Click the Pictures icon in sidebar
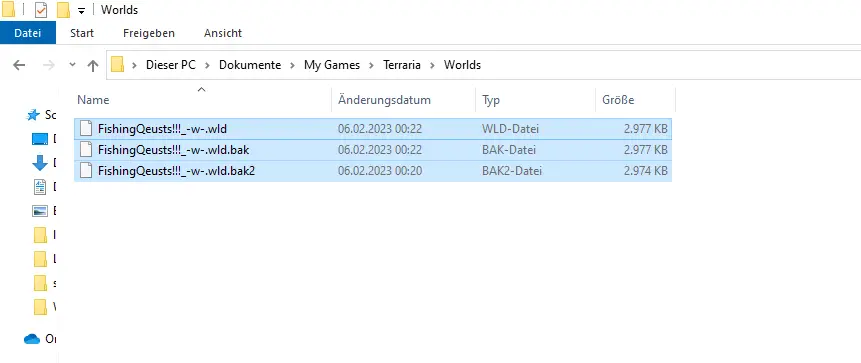This screenshot has height=363, width=861. tap(40, 211)
